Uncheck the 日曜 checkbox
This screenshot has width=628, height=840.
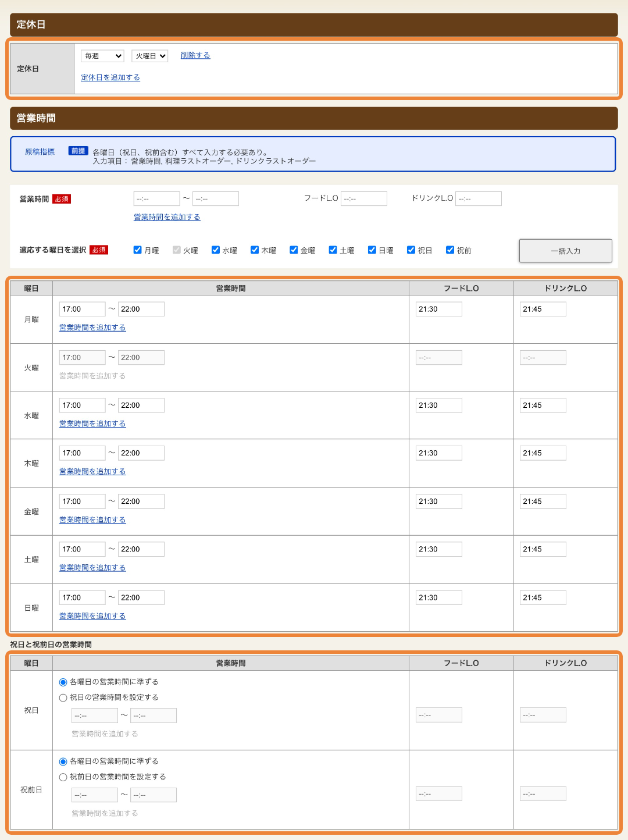(x=372, y=250)
